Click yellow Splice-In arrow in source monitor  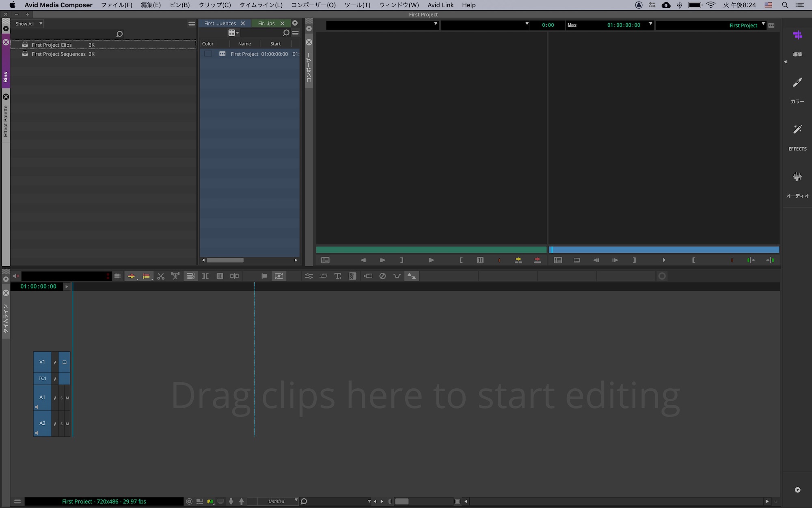[518, 260]
